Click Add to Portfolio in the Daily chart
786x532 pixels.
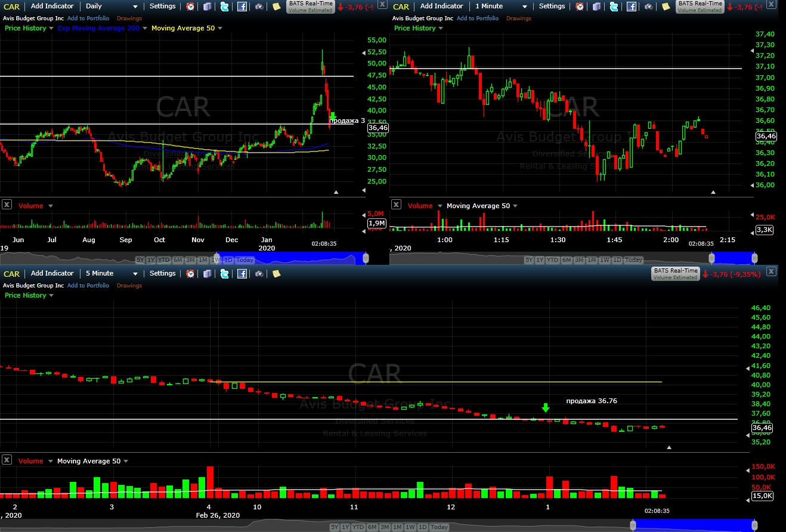pos(88,18)
